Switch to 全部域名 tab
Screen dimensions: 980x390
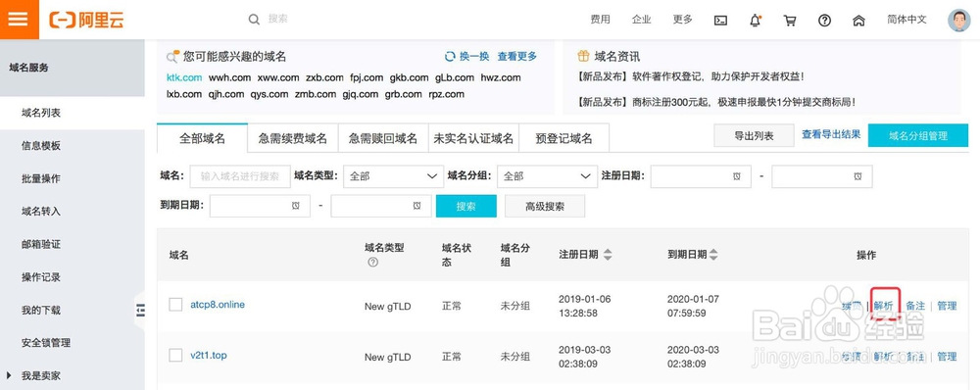202,138
